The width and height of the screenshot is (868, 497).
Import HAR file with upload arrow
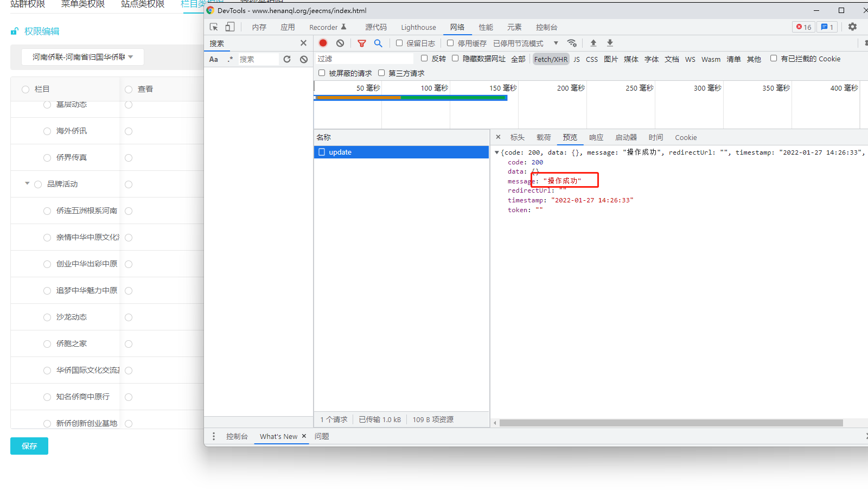coord(593,43)
